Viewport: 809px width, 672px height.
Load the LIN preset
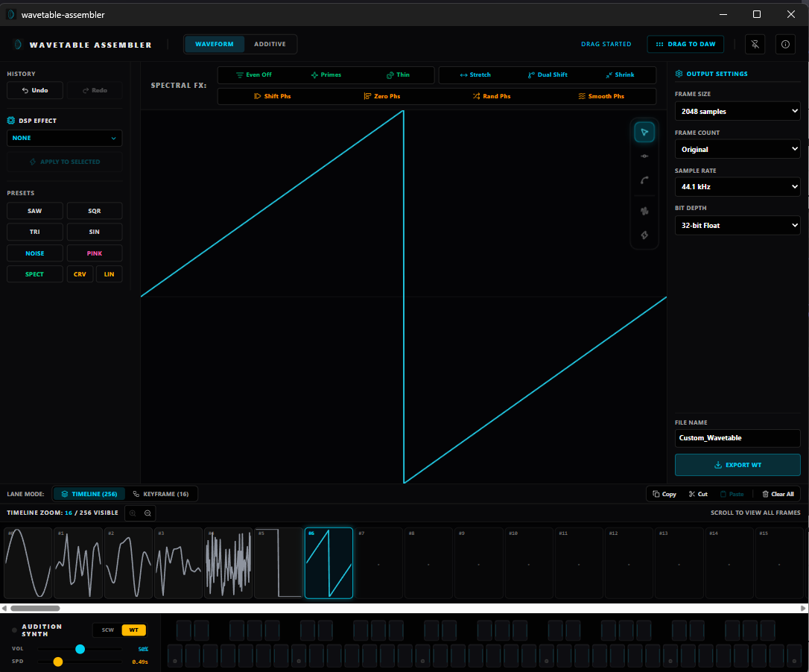click(109, 275)
